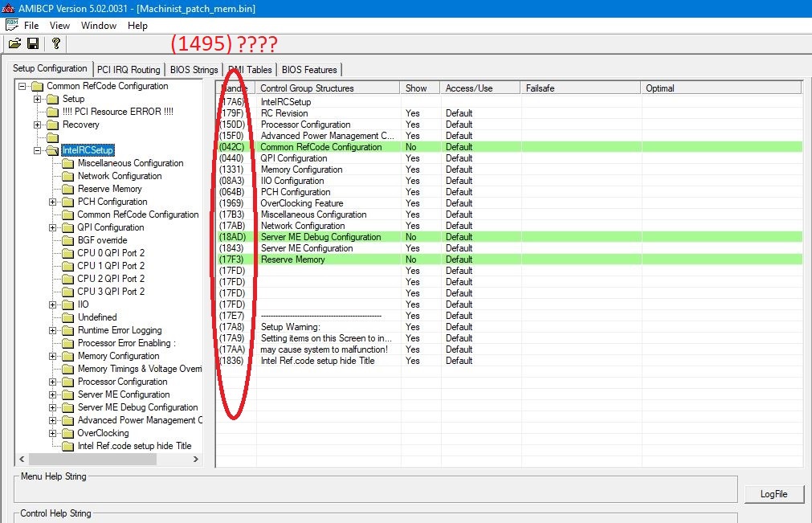Click the LogFile button
812x523 pixels.
click(x=773, y=494)
